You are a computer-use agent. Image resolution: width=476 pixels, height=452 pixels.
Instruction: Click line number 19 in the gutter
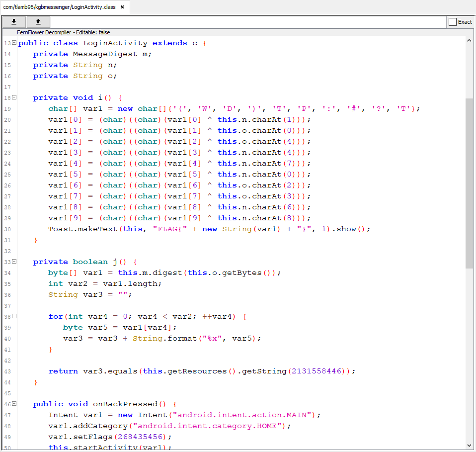(7, 109)
